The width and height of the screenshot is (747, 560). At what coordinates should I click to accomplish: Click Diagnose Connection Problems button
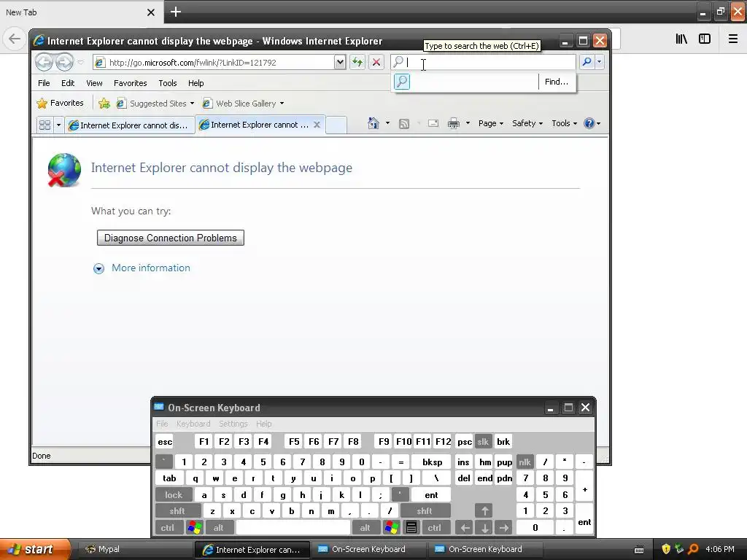pos(171,238)
